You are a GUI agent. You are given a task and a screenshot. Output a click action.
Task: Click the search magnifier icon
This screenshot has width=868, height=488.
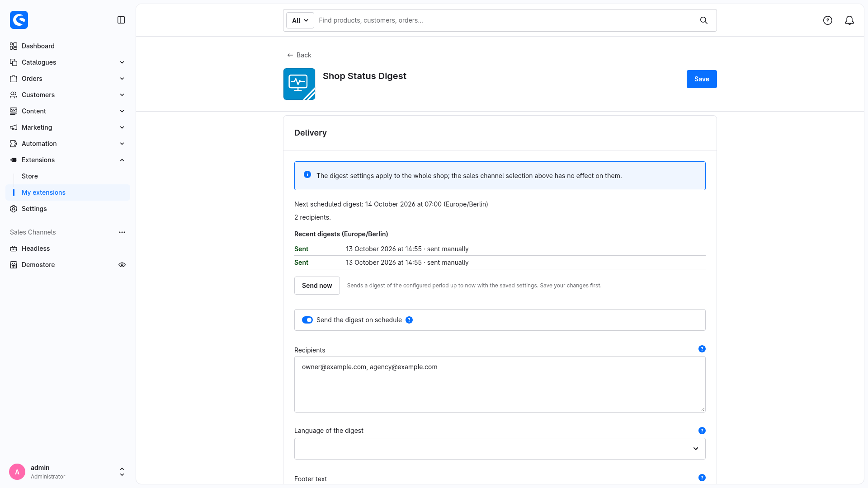coord(704,20)
